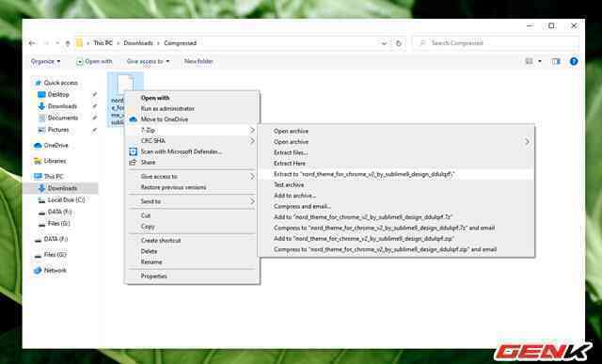
Task: Expand the second Open archive submenu arrow
Action: coord(527,142)
